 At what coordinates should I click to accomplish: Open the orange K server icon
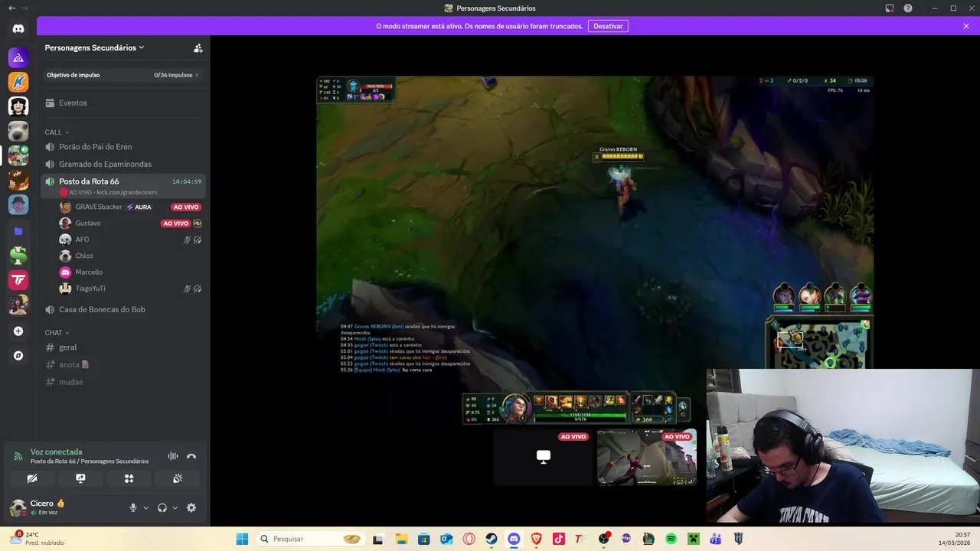tap(18, 82)
